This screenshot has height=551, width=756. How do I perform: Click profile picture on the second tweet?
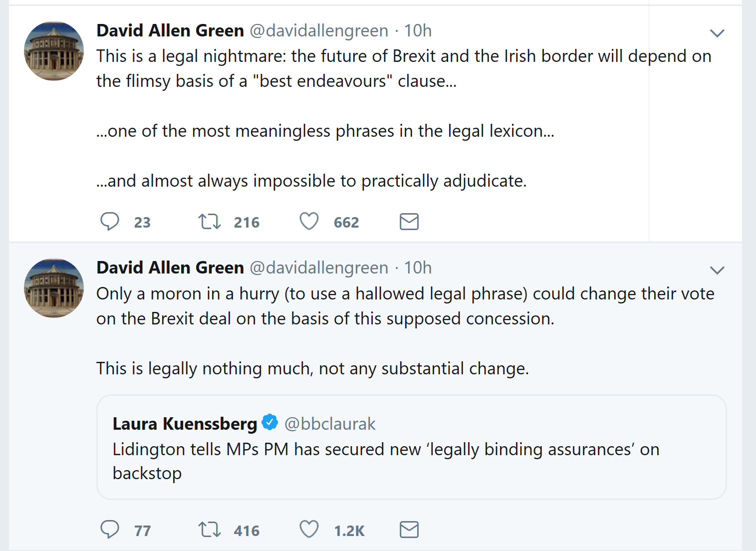(x=54, y=288)
